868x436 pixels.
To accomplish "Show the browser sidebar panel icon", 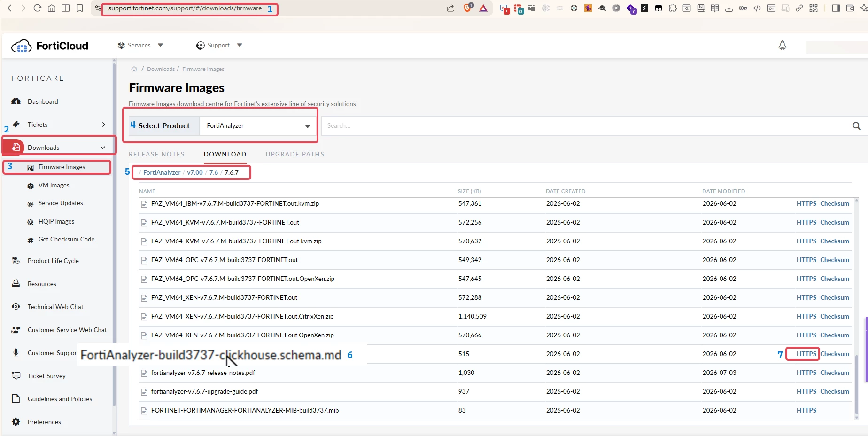I will (836, 8).
